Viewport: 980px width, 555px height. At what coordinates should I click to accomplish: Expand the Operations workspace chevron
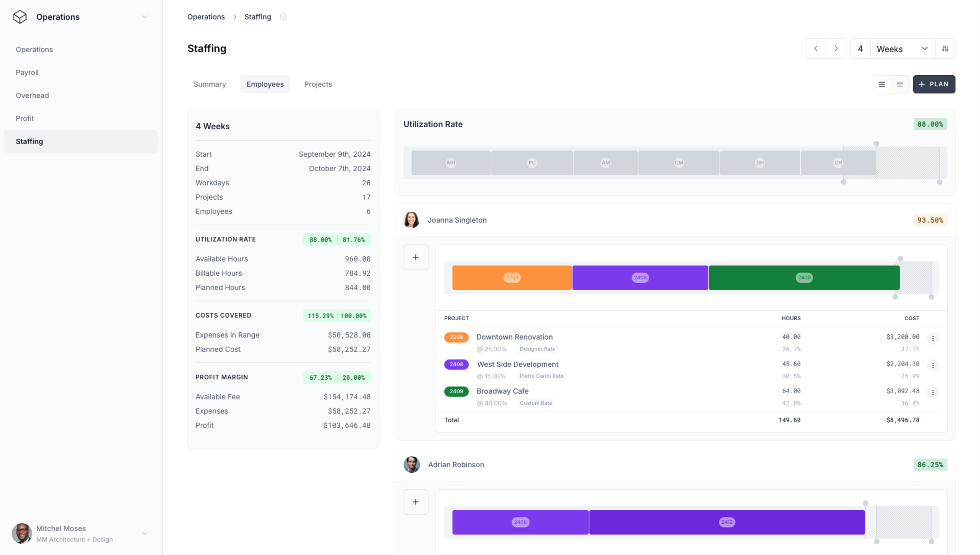[145, 17]
